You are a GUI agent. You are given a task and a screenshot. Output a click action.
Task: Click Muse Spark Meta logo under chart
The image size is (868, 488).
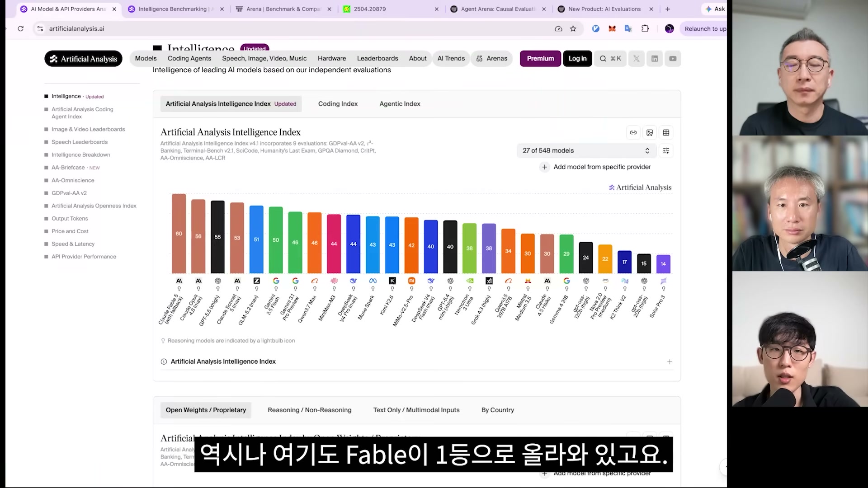373,281
